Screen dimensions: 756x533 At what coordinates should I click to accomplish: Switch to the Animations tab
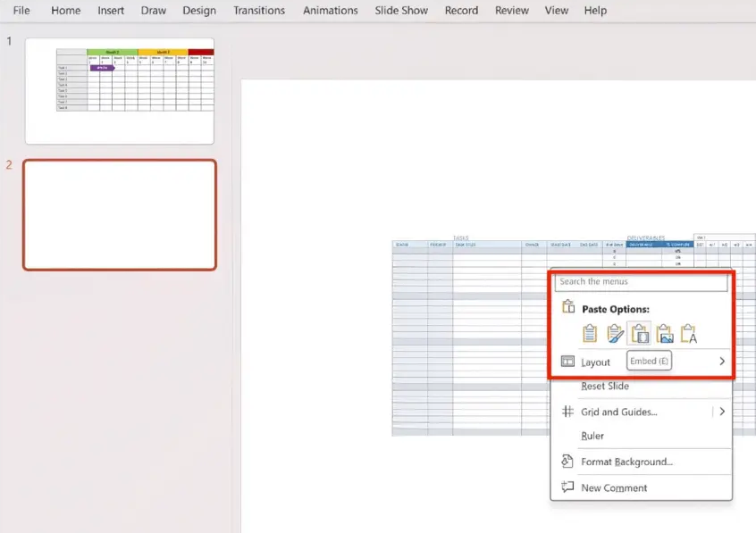click(x=330, y=11)
